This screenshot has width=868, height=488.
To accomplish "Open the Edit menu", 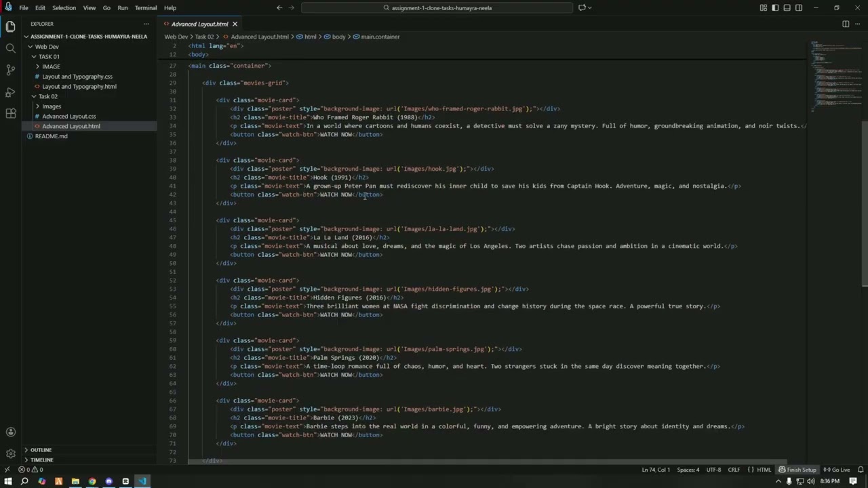I will click(40, 7).
